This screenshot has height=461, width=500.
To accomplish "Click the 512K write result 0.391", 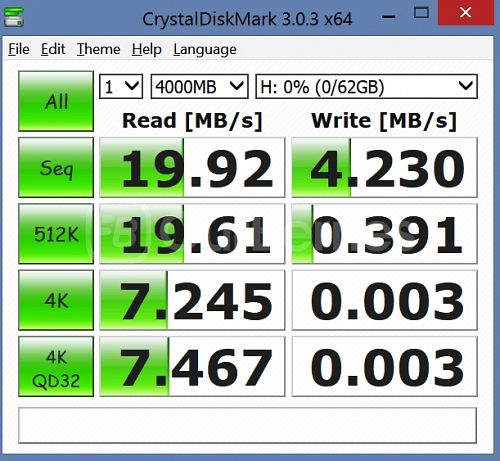I will (x=384, y=234).
